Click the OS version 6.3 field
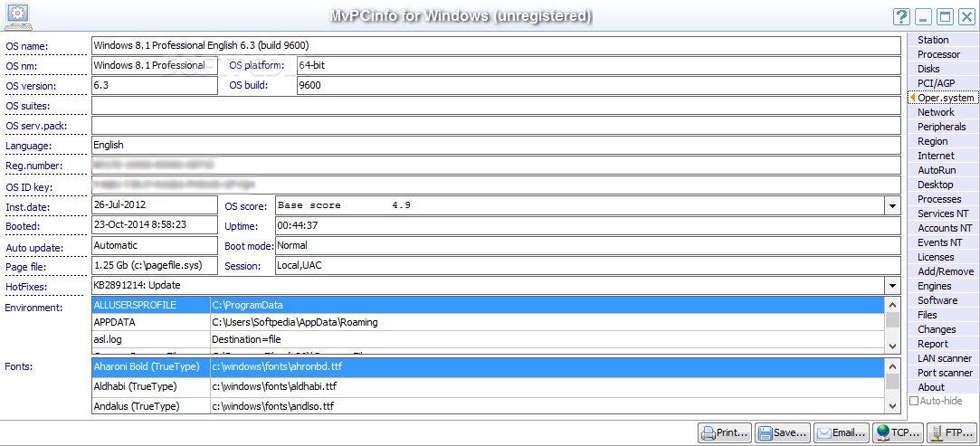Viewport: 980px width, 446px height. [155, 86]
